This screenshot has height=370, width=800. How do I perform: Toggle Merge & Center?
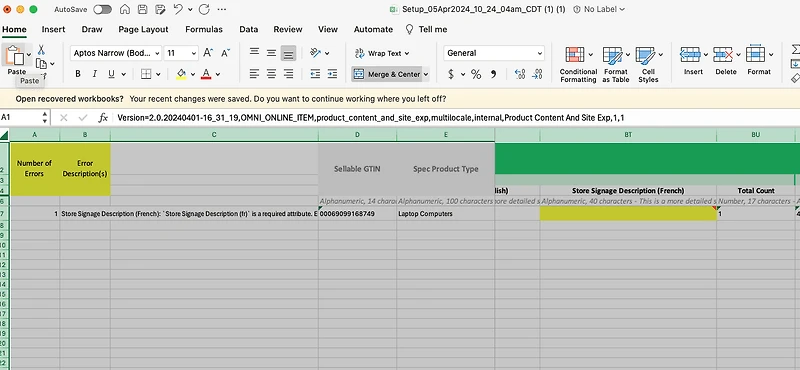386,74
